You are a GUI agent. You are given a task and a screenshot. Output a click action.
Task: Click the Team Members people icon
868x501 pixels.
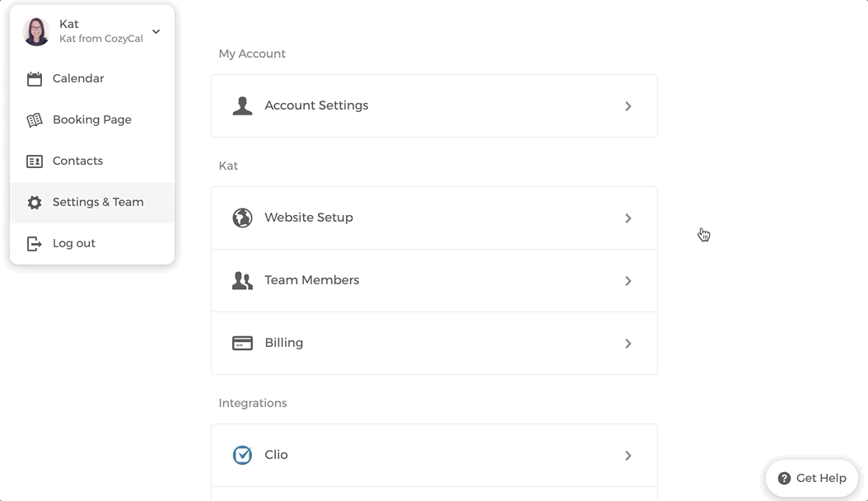pos(242,281)
